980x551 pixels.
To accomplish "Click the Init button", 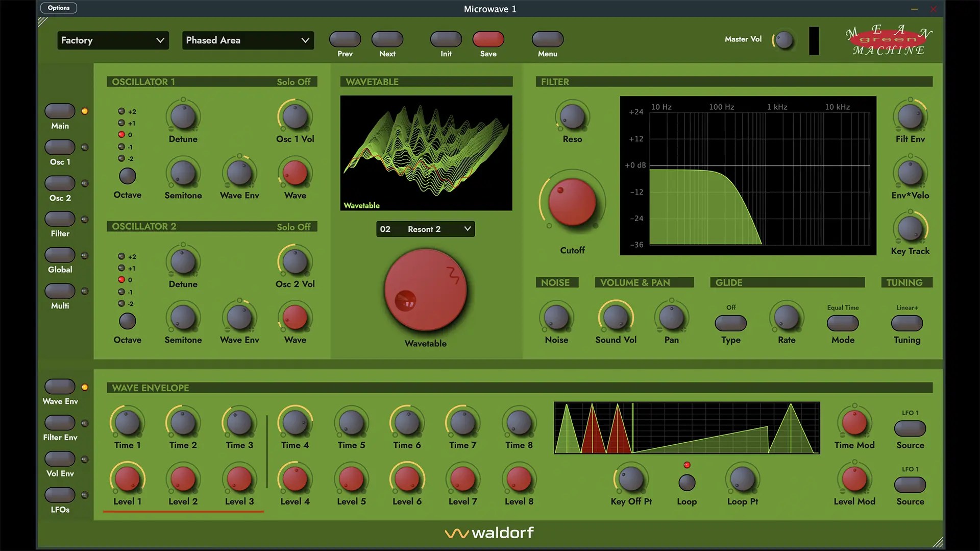I will (446, 39).
